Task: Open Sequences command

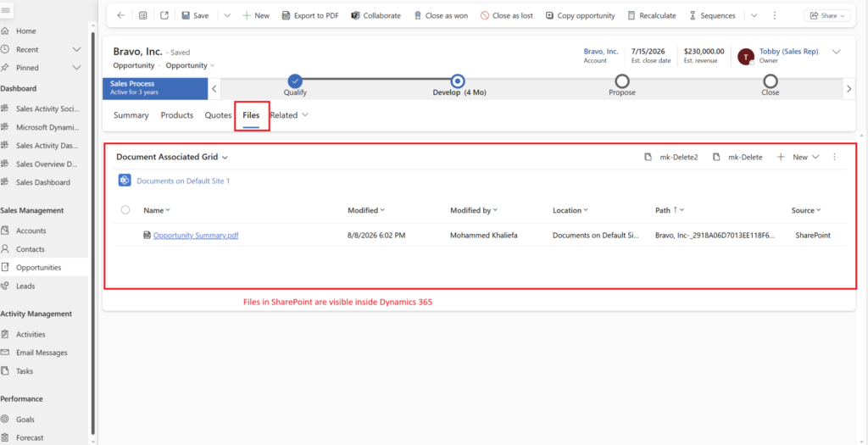Action: (712, 15)
